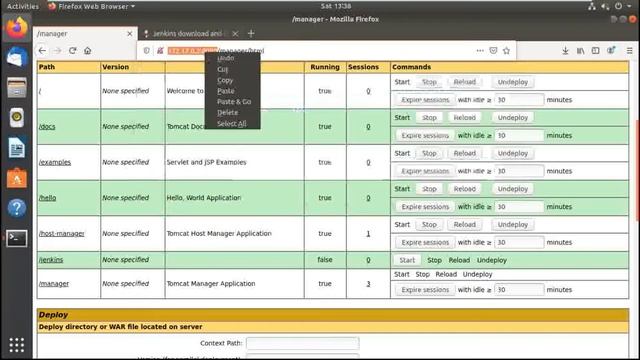Image resolution: width=640 pixels, height=360 pixels.
Task: Open the /examples application link
Action: [x=55, y=162]
